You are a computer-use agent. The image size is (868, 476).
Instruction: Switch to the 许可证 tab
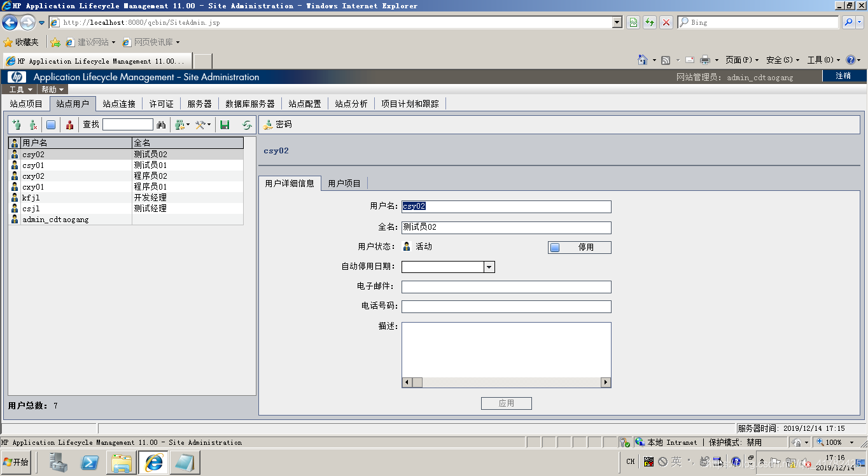162,104
